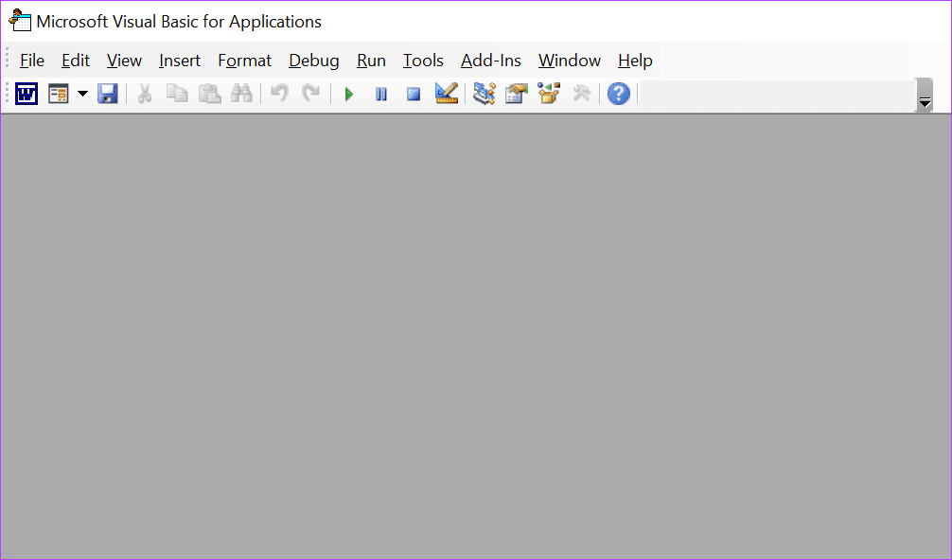Click the Reset stop square icon
952x560 pixels.
click(414, 94)
